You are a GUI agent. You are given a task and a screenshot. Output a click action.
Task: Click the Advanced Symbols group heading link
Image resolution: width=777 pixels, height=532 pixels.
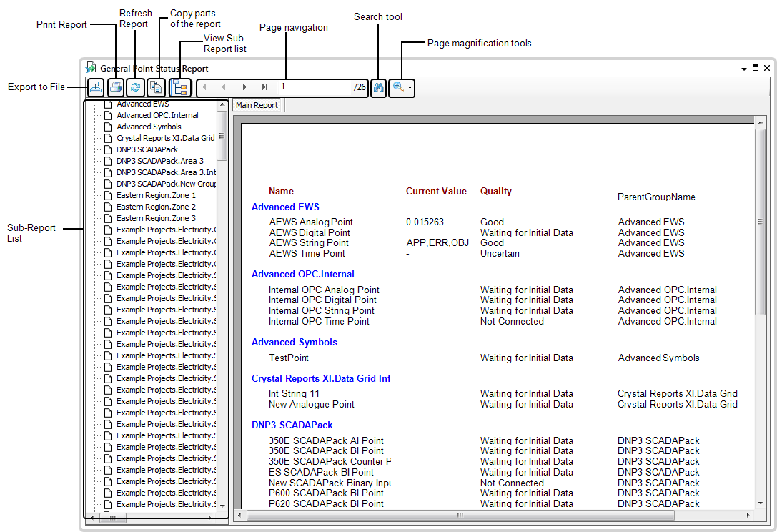(x=294, y=342)
